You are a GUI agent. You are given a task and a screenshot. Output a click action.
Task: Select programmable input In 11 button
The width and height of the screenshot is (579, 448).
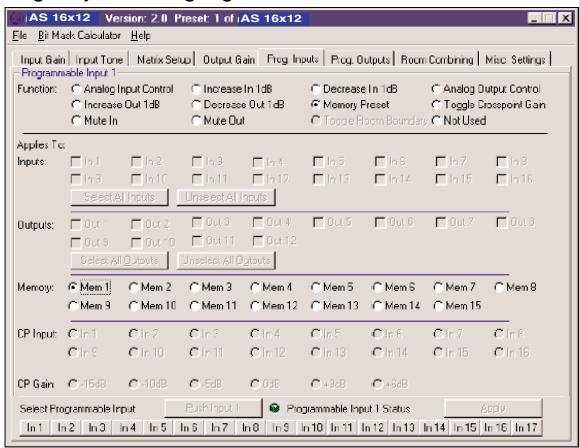pos(342,428)
